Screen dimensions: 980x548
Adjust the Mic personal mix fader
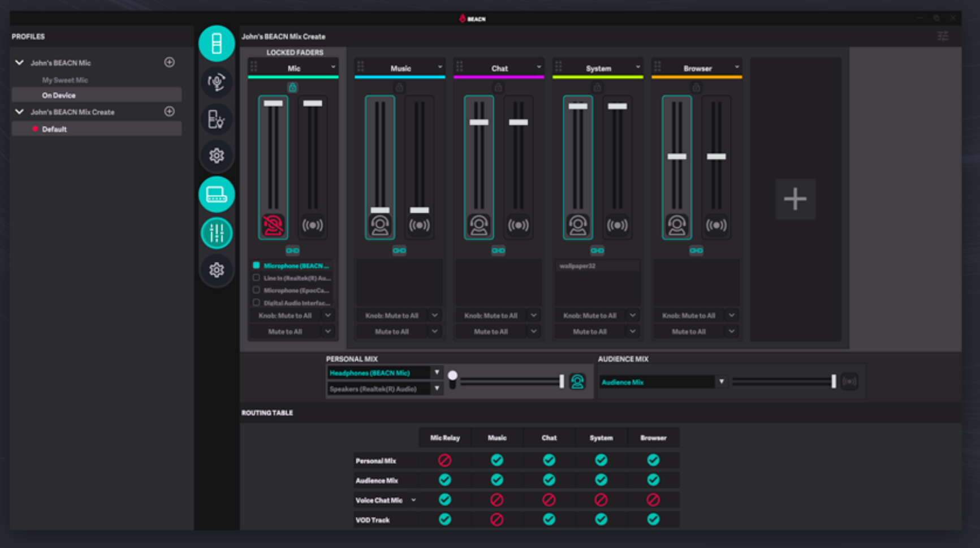click(x=273, y=103)
